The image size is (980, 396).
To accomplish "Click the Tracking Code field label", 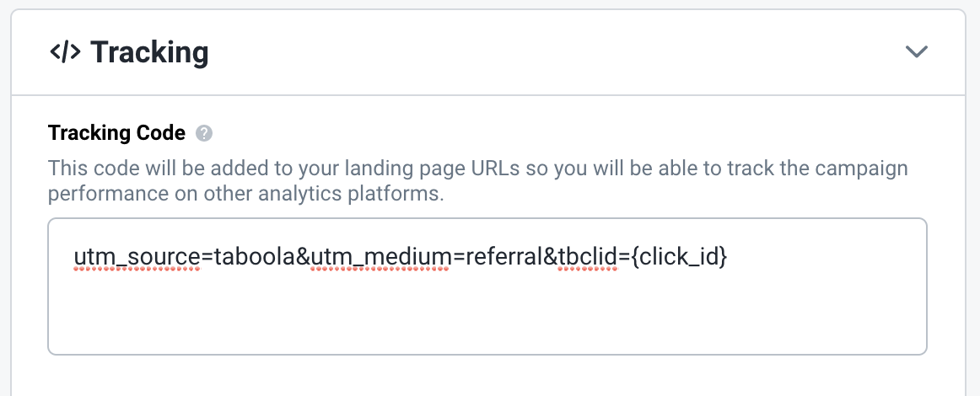I will coord(117,133).
